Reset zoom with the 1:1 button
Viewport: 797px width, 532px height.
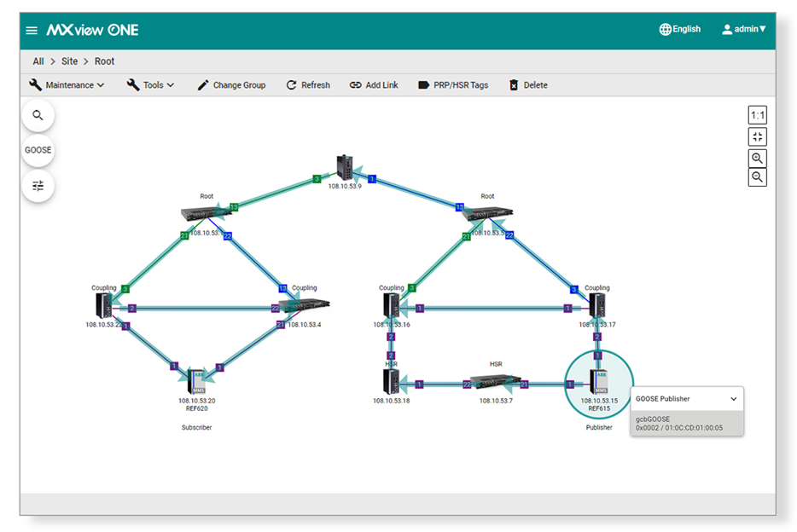757,116
